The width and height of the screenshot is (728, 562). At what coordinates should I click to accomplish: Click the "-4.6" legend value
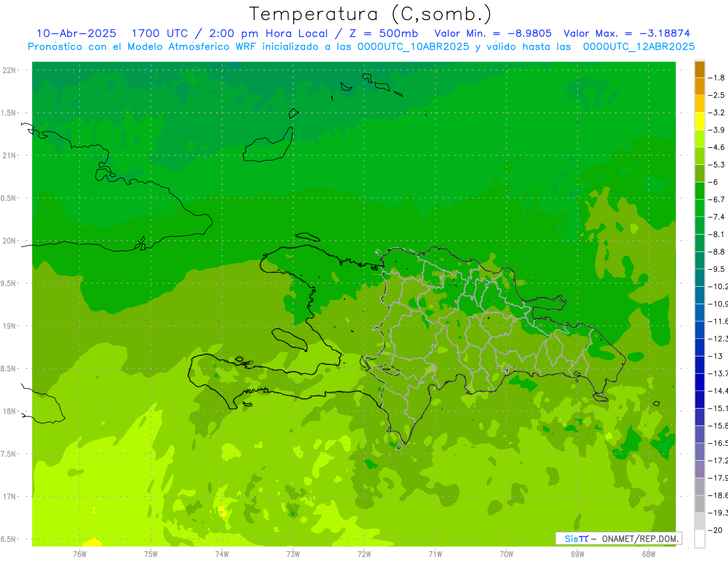click(716, 147)
